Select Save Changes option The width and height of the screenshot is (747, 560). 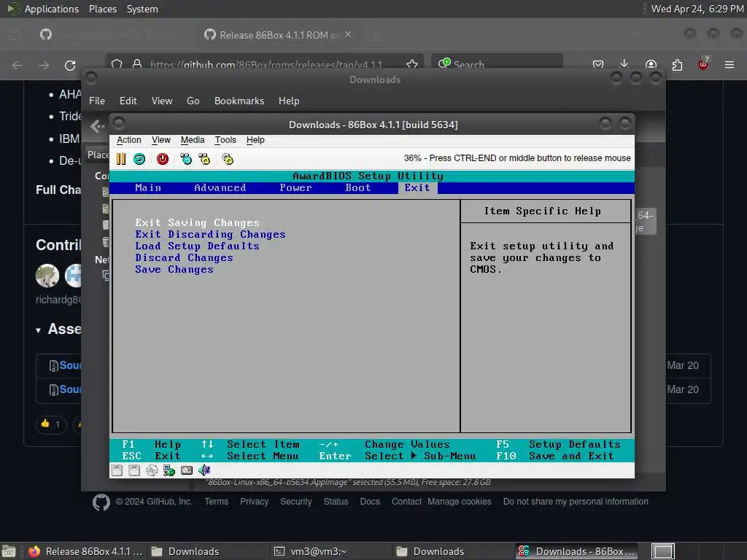point(174,270)
